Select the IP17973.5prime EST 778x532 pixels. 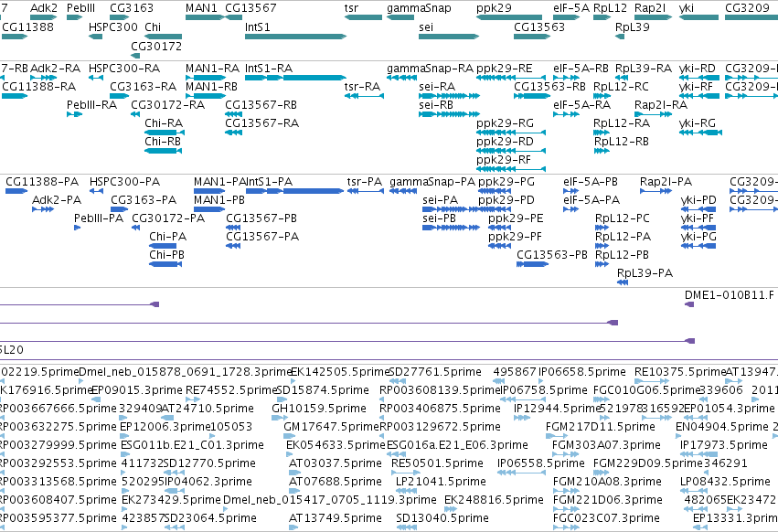pyautogui.click(x=698, y=454)
